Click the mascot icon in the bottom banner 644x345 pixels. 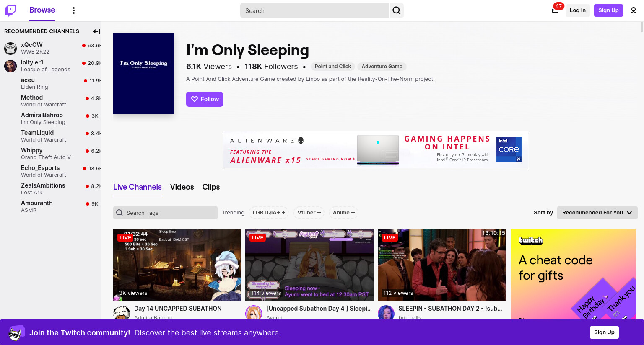tap(17, 332)
